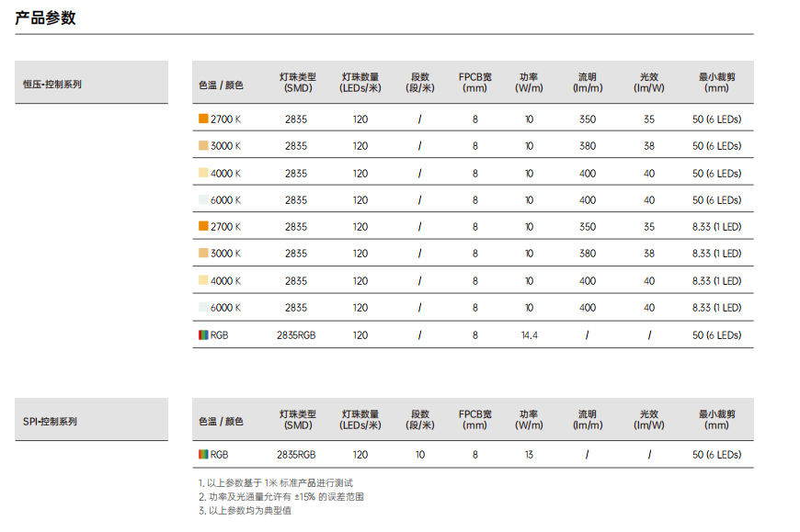Click the orange swatch of first 2700 K row
This screenshot has width=800, height=532.
203,119
